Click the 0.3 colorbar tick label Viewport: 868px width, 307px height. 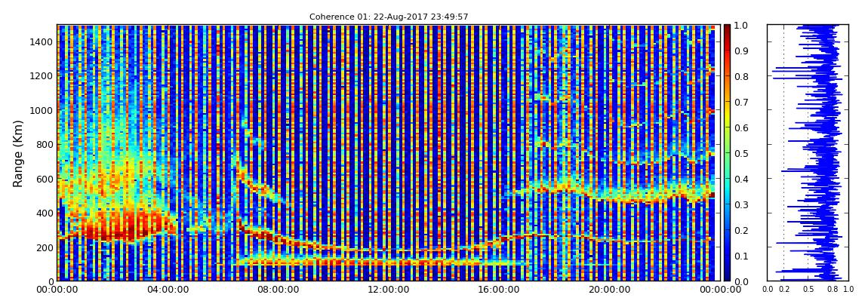pyautogui.click(x=741, y=204)
